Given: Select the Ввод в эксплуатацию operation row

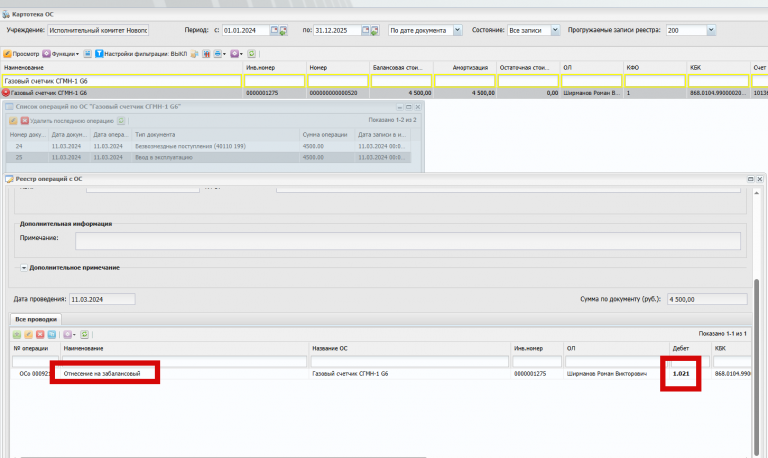Looking at the screenshot, I should click(x=208, y=157).
